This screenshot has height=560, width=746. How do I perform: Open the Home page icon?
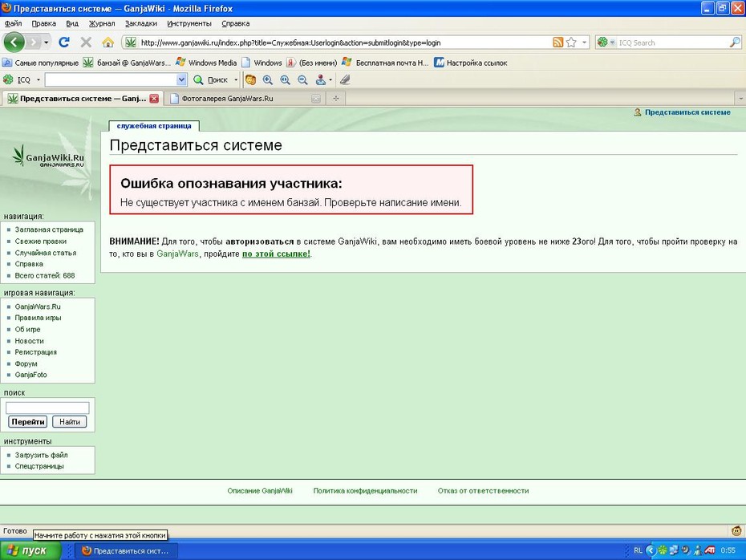108,43
